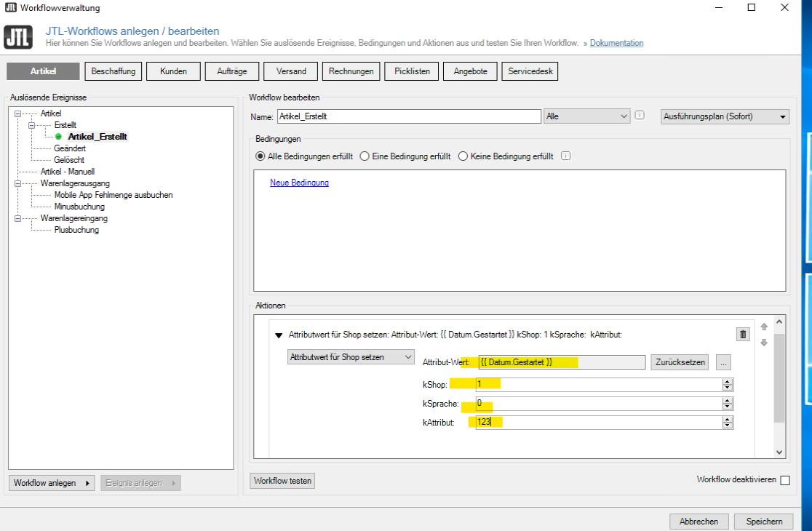Select the Minusbuchung tree item
The width and height of the screenshot is (812, 531).
79,207
